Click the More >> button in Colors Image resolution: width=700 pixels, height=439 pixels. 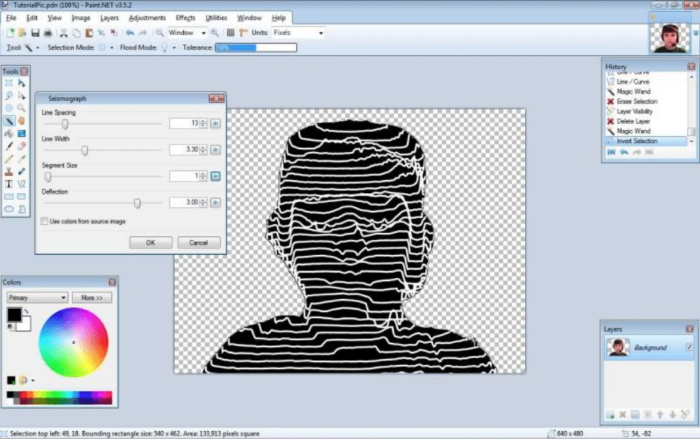point(92,298)
